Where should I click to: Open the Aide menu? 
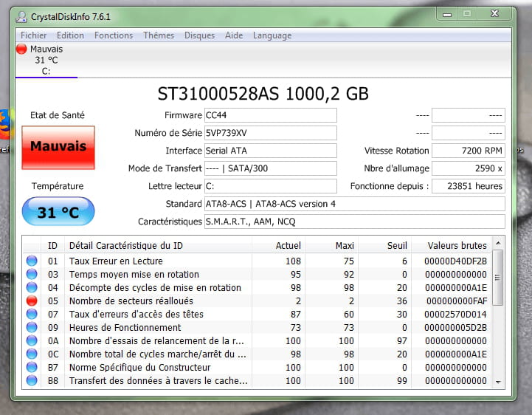pos(234,35)
